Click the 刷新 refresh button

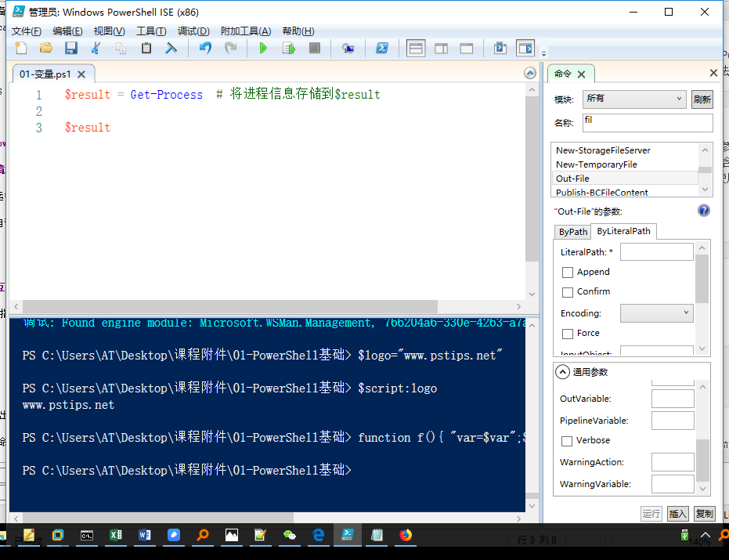(x=702, y=99)
